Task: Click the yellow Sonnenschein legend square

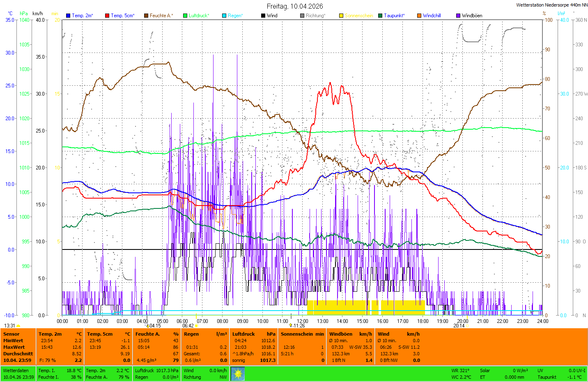Action: pos(341,16)
